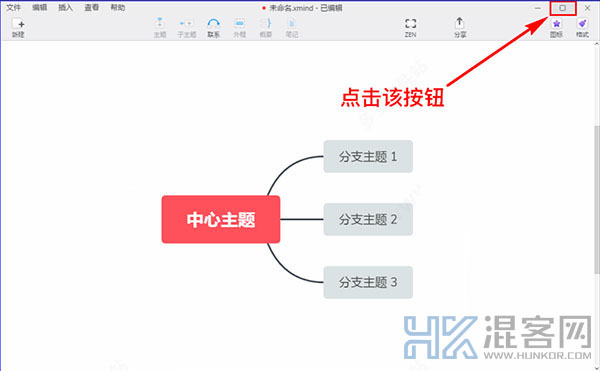Click the vertical scrollbar on canvas
Screen dimensions: 600x371
(x=597, y=199)
